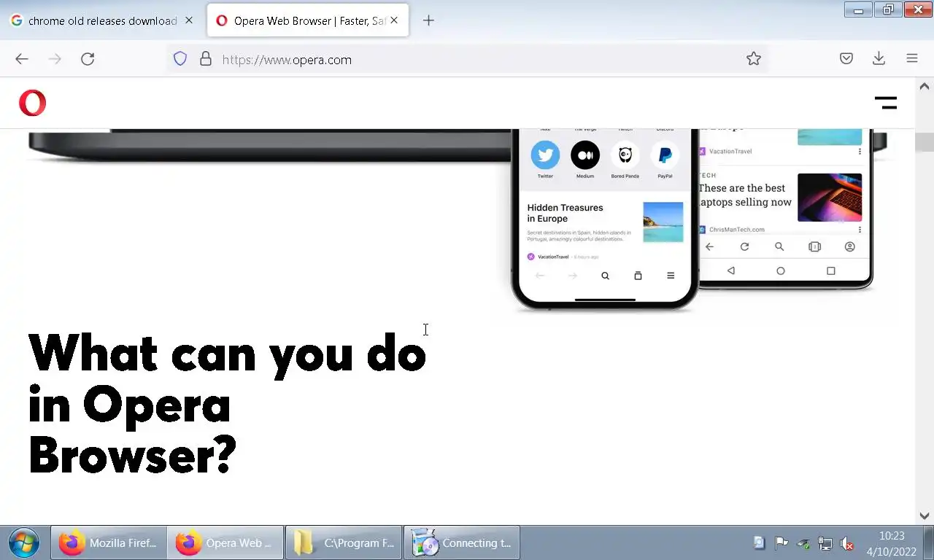
Task: Open a new browser tab
Action: click(x=428, y=20)
